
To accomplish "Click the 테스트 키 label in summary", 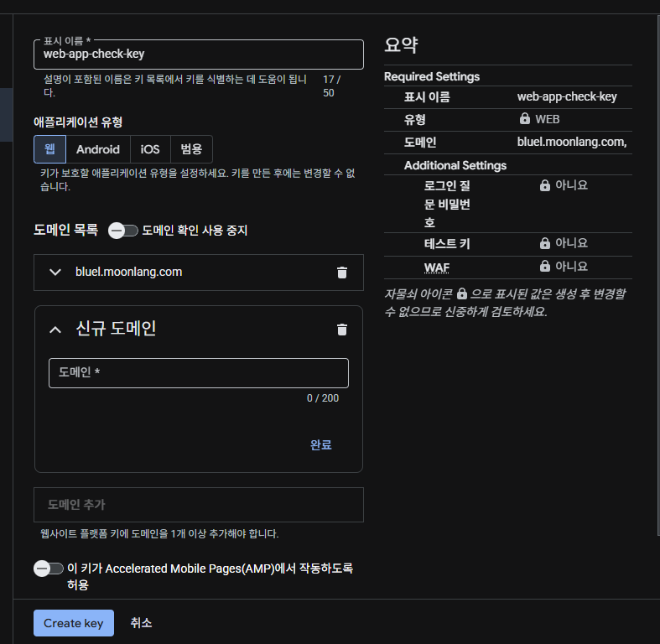I will (x=447, y=244).
